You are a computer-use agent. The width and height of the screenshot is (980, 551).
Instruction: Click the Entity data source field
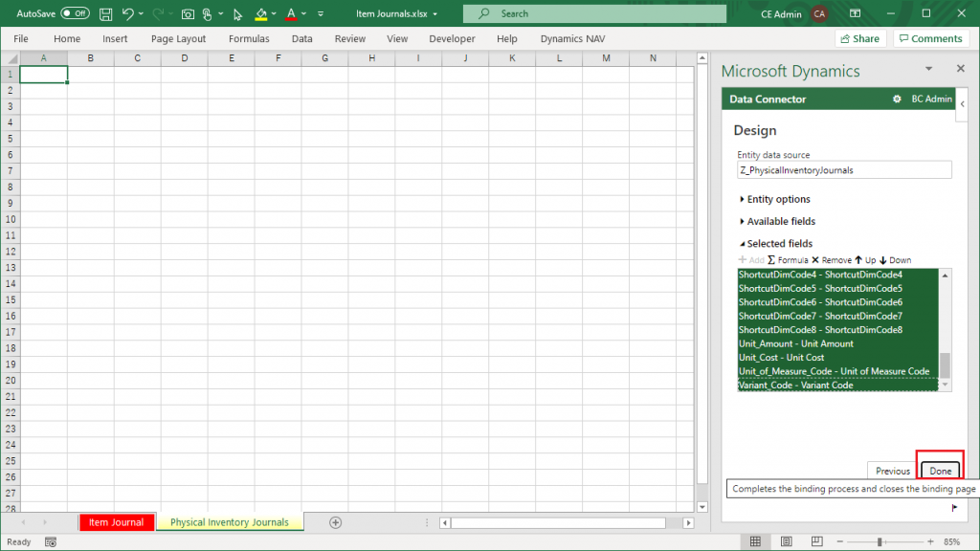click(844, 170)
